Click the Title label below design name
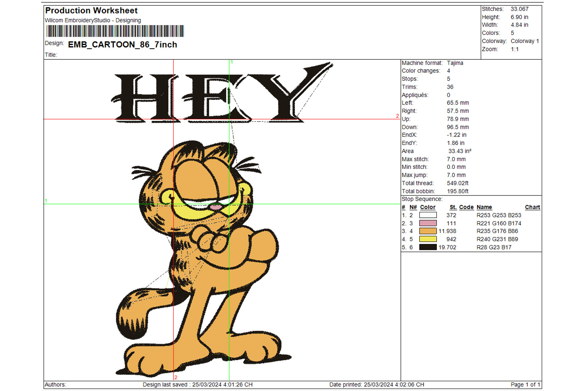 point(51,55)
